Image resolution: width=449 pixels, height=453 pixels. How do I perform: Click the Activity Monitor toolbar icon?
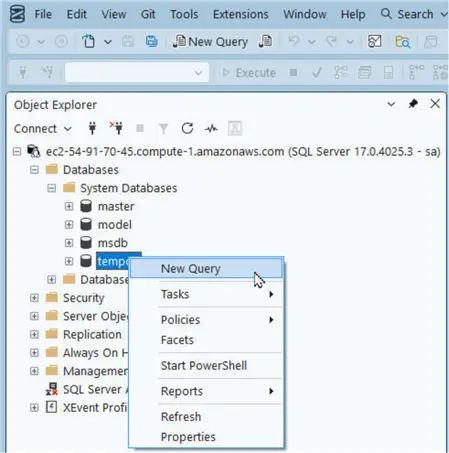[374, 42]
